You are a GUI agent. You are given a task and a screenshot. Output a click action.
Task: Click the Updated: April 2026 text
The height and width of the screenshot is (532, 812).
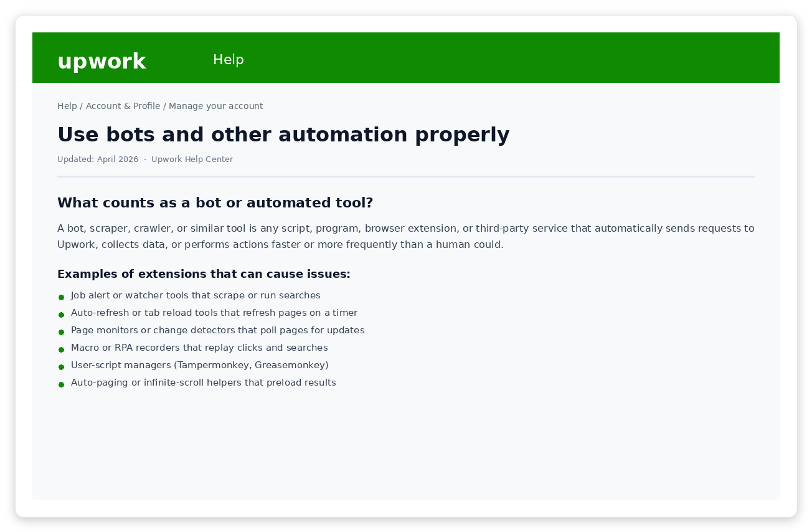(x=98, y=159)
